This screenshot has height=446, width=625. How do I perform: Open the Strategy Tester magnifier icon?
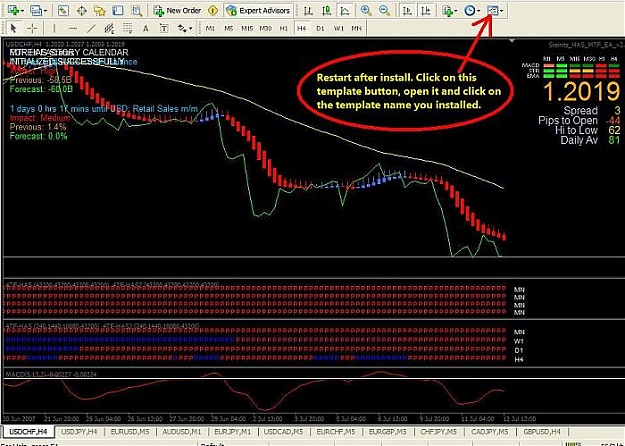pyautogui.click(x=136, y=11)
